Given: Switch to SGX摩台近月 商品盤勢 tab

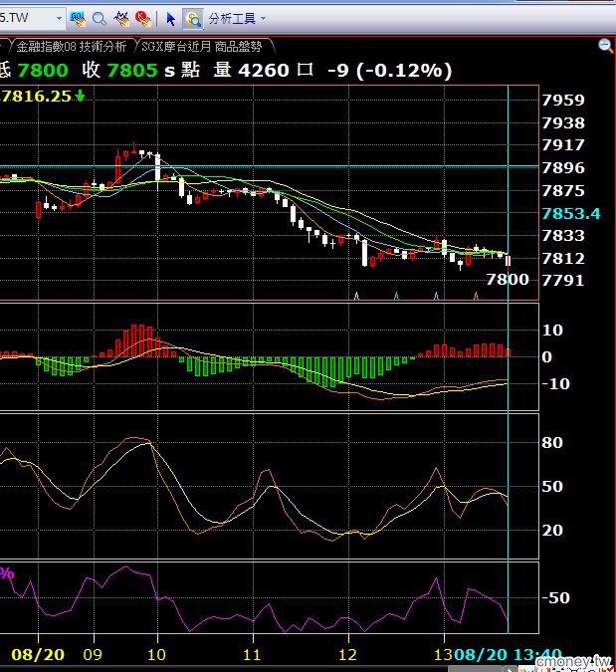Looking at the screenshot, I should pos(201,46).
